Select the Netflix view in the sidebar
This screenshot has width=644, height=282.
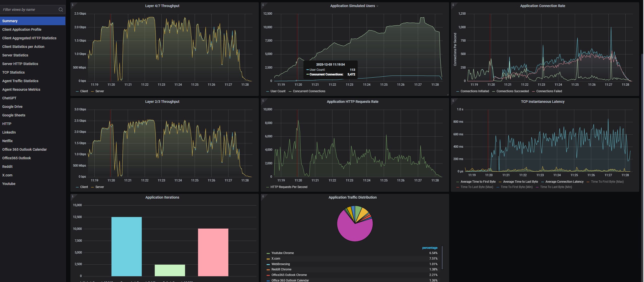point(7,141)
